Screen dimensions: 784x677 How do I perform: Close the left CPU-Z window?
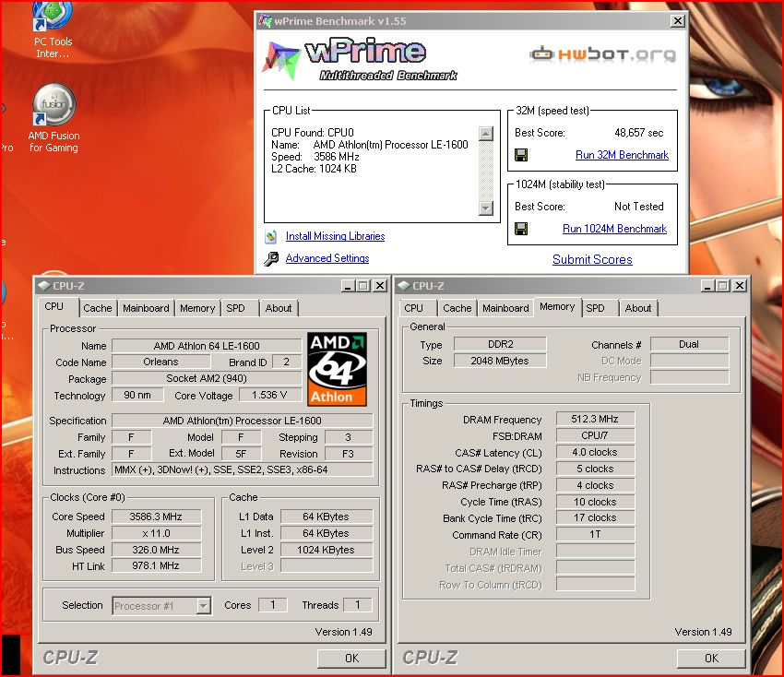pyautogui.click(x=380, y=286)
